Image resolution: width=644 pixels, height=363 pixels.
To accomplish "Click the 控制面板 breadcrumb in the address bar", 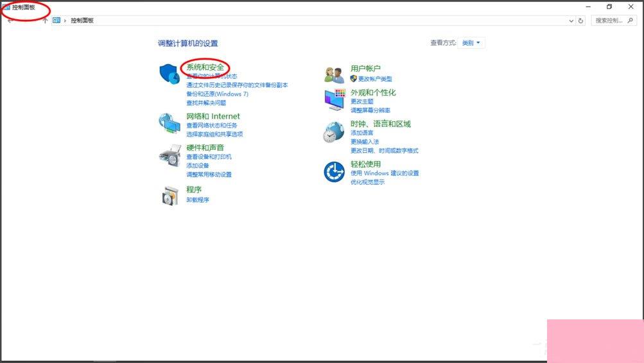I will tap(82, 21).
